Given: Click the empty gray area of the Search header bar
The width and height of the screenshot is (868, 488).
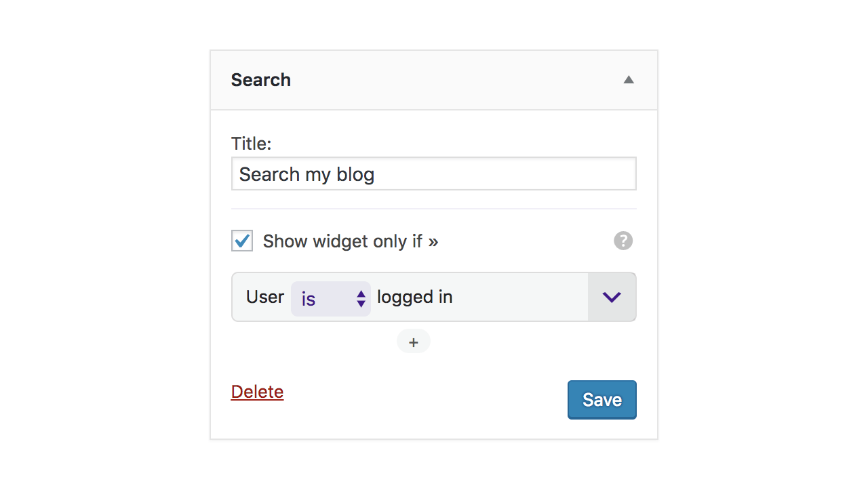Looking at the screenshot, I should click(x=454, y=80).
